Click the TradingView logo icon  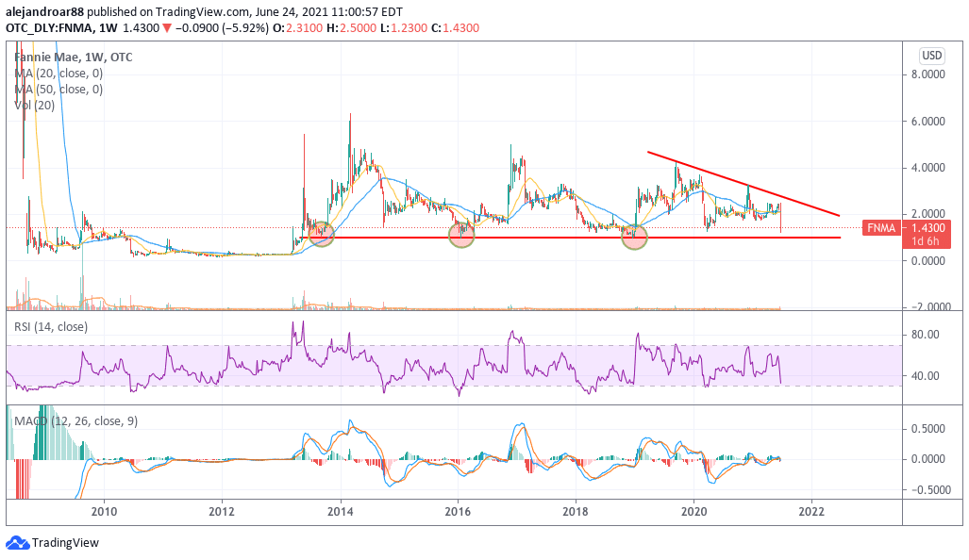[17, 543]
